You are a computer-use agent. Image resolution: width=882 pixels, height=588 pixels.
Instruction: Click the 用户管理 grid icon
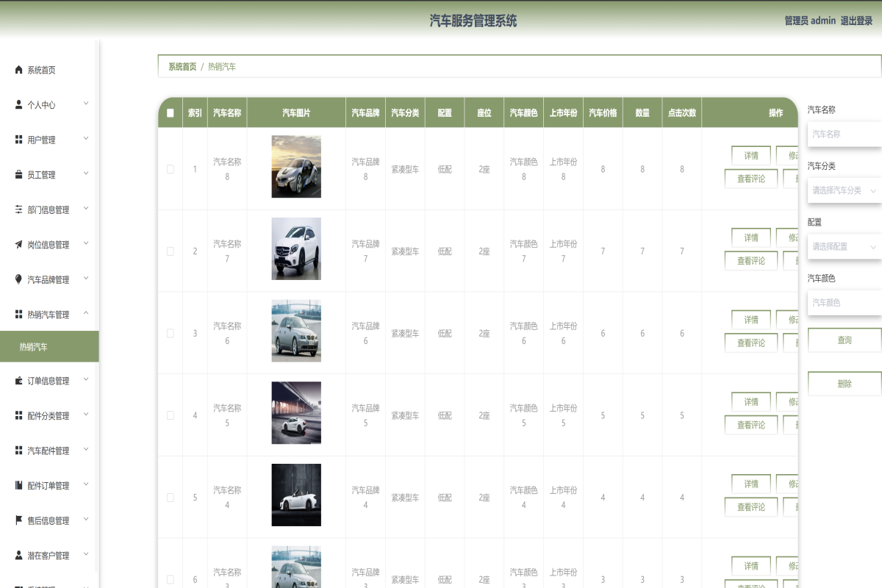pos(17,140)
